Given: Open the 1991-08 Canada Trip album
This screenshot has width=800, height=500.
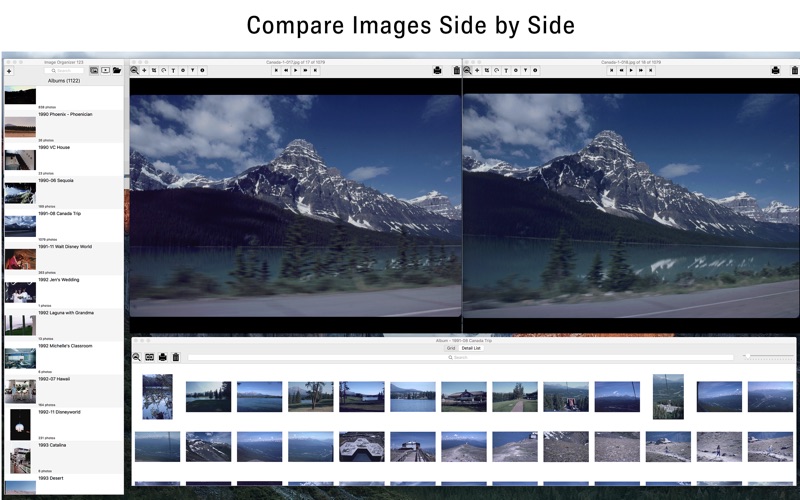Looking at the screenshot, I should [x=64, y=226].
